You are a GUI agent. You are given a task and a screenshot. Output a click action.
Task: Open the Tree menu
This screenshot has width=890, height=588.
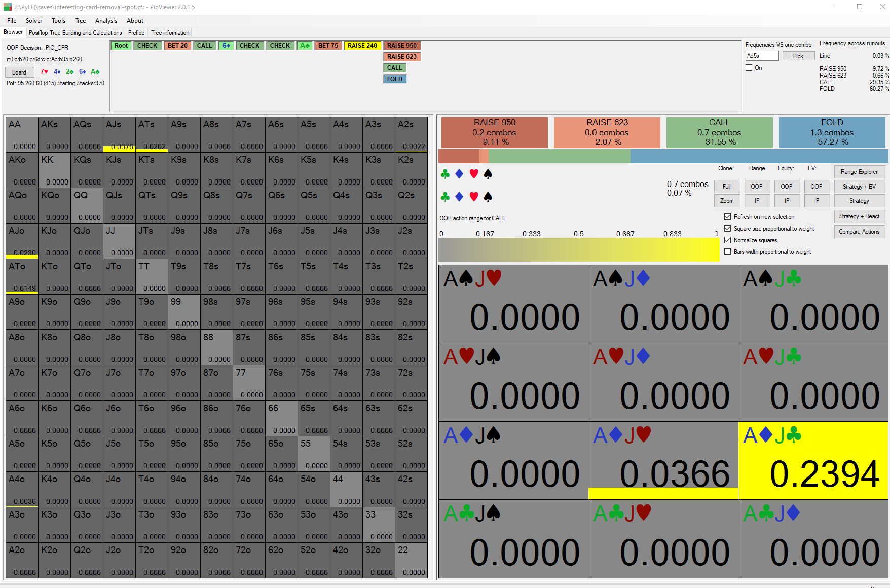80,21
